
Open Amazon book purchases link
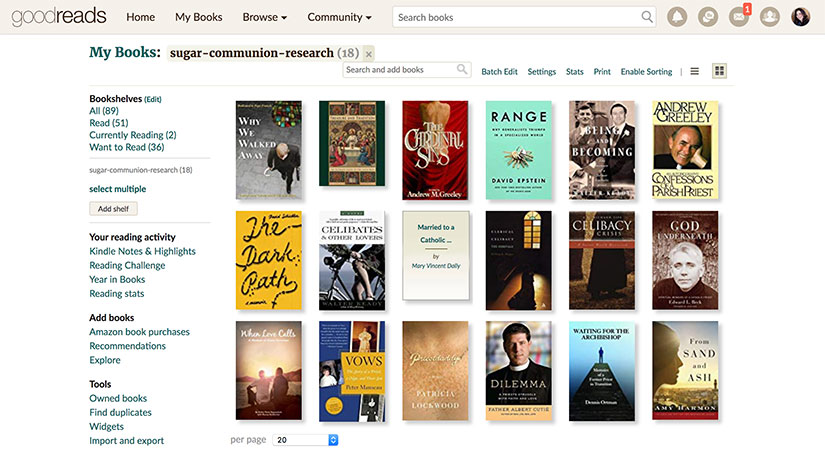point(139,332)
